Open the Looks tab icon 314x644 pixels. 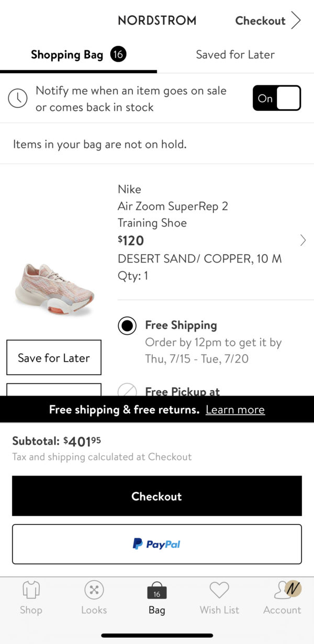click(94, 591)
